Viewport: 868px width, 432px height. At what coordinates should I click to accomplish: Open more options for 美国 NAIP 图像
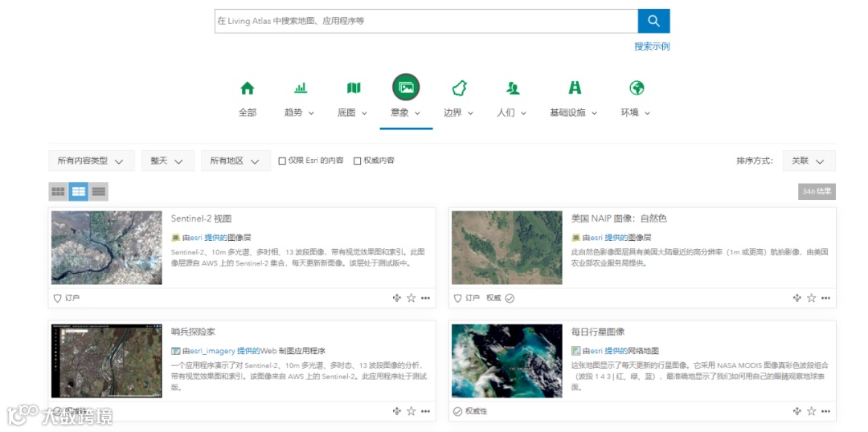coord(826,298)
